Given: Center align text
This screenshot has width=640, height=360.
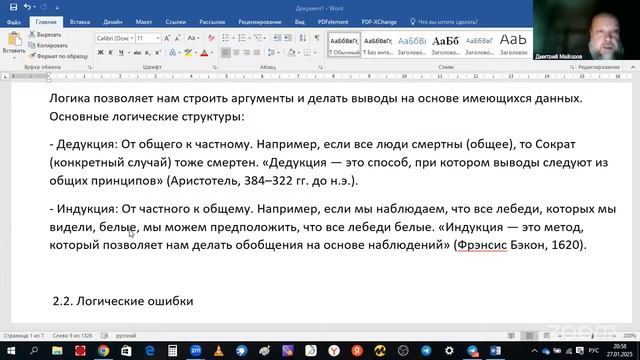Looking at the screenshot, I should coord(236,53).
